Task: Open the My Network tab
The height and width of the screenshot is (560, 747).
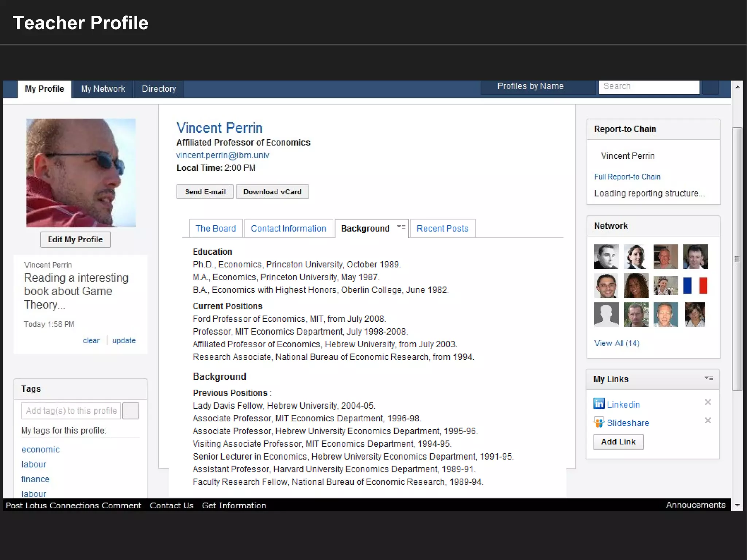Action: (103, 89)
